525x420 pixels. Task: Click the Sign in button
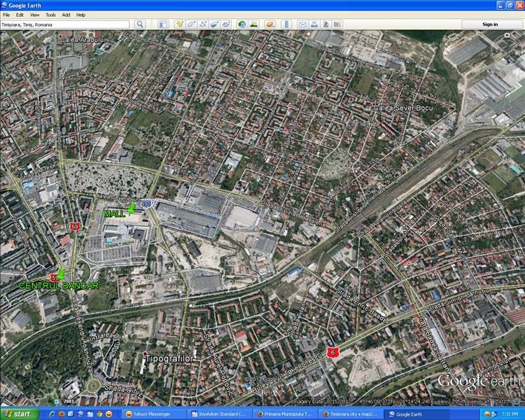490,24
